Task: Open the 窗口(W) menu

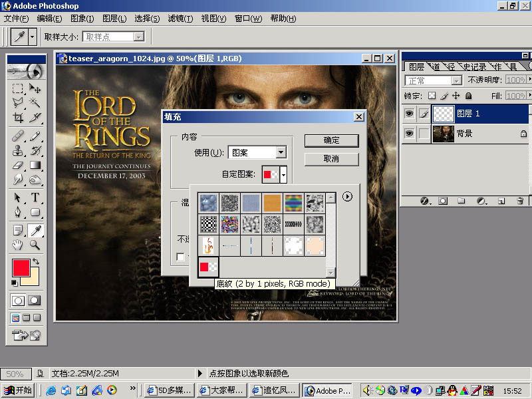Action: 248,19
